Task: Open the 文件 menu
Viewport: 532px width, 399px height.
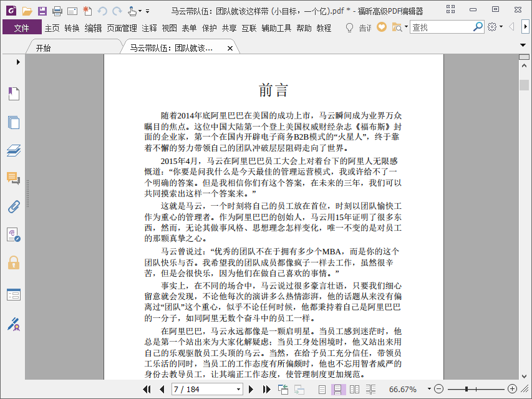Action: point(22,28)
